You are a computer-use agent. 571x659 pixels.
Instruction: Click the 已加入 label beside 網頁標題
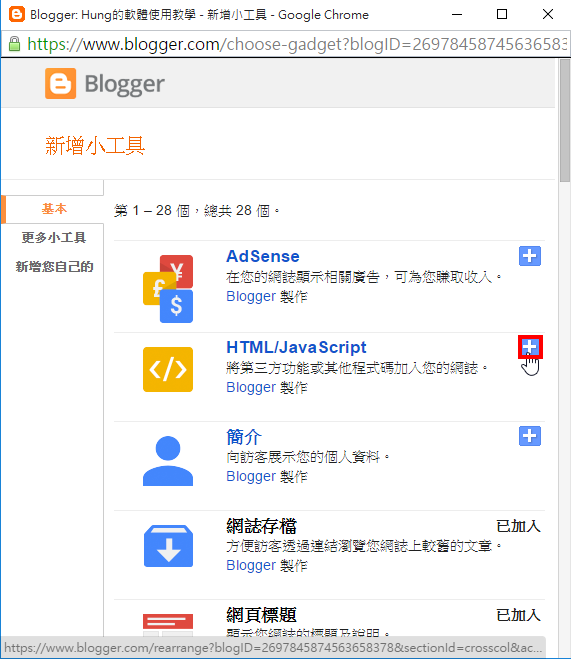coord(518,615)
